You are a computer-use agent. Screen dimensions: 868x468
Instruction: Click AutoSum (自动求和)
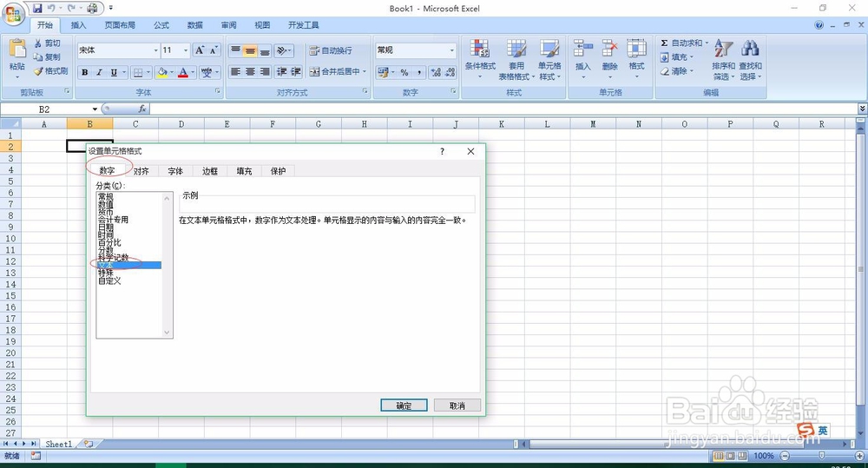tap(684, 43)
